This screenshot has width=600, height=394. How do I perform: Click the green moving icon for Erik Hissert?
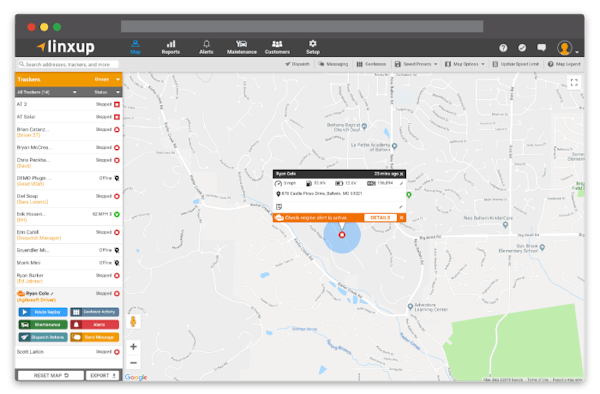point(117,214)
